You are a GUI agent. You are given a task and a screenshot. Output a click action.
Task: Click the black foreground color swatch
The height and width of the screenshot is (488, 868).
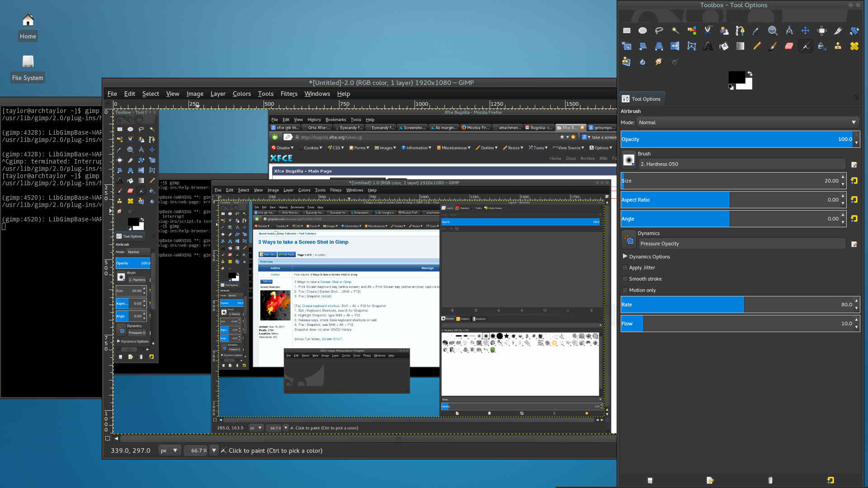pos(736,77)
